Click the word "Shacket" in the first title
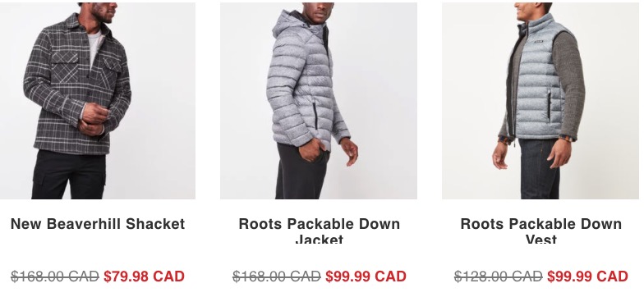Viewport: 644px width, 297px height. click(155, 224)
